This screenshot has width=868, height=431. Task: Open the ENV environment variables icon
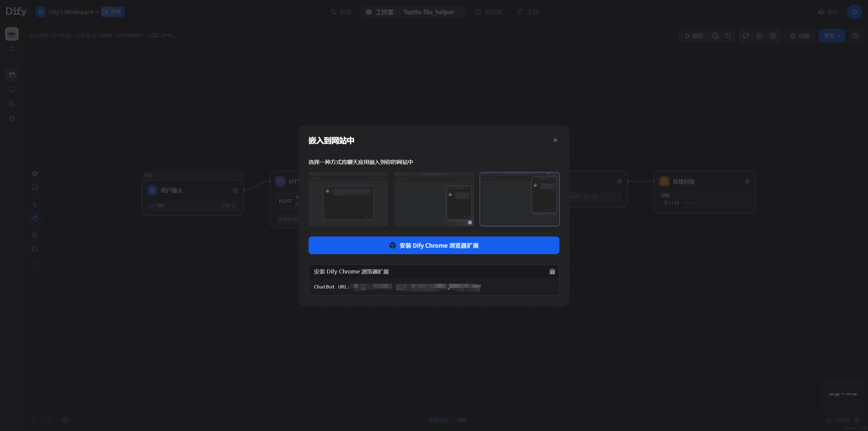point(759,36)
